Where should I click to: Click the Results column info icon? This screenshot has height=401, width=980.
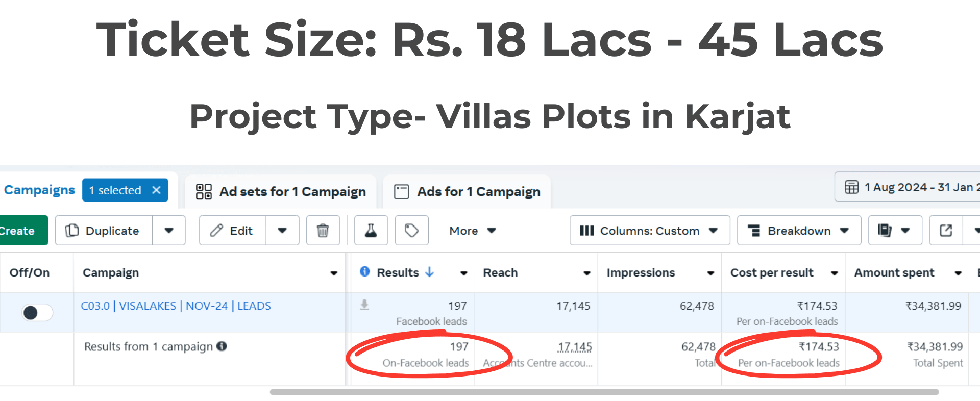coord(364,271)
